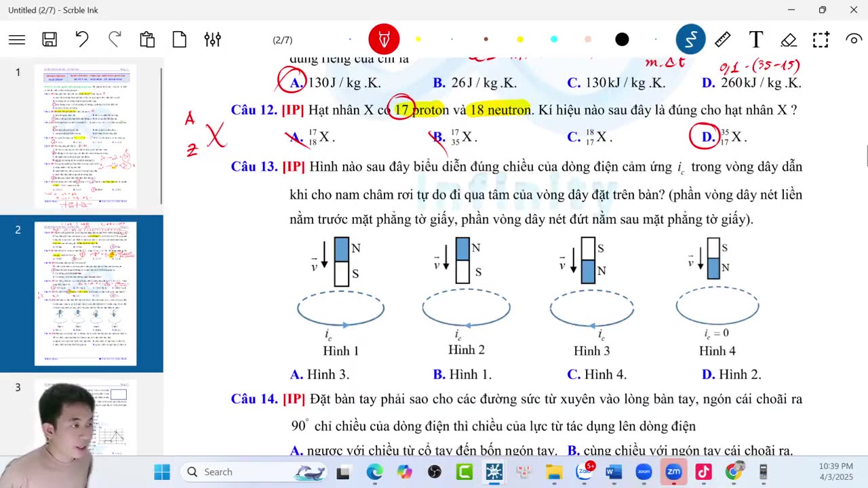Open the Calculator taskbar icon
Viewport: 868px width, 488px height.
click(x=763, y=472)
